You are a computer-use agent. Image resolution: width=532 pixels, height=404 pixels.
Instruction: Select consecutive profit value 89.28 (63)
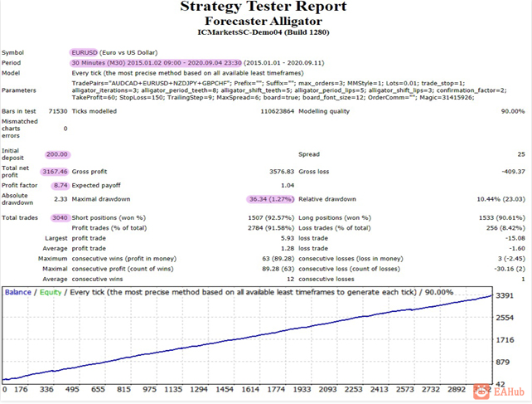pos(278,269)
